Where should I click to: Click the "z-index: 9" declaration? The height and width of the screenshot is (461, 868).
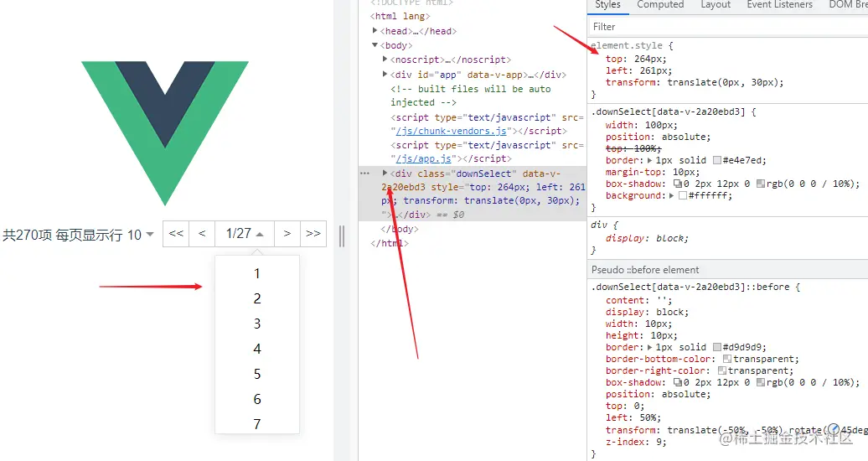(636, 443)
